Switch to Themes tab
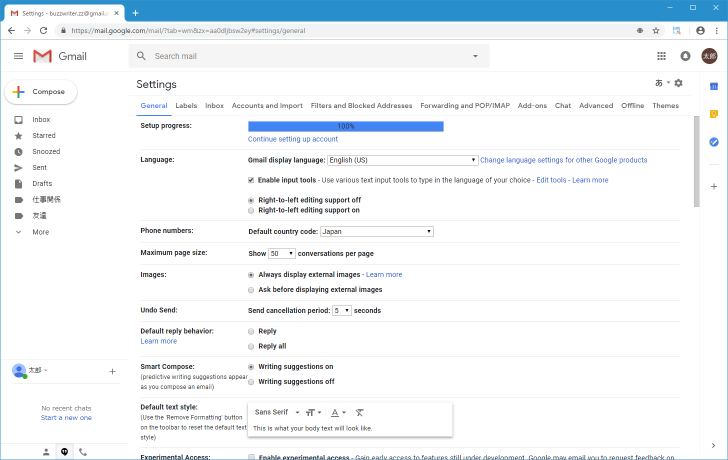The height and width of the screenshot is (460, 728). pos(665,106)
